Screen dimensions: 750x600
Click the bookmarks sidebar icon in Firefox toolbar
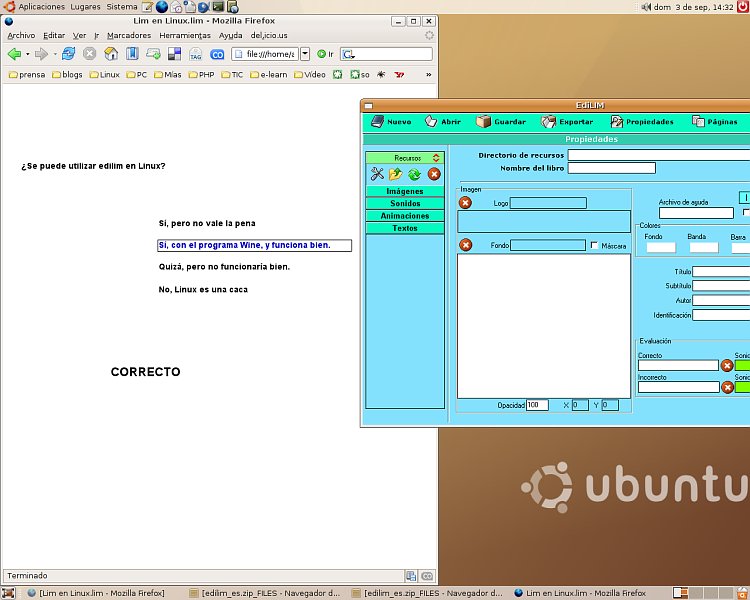coord(132,54)
